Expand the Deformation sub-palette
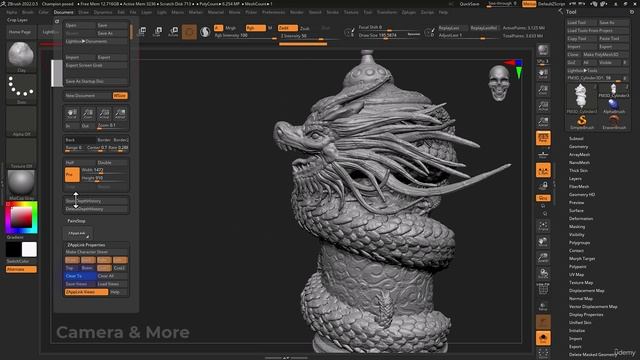Screen dimensions: 640x360 pyautogui.click(x=581, y=218)
